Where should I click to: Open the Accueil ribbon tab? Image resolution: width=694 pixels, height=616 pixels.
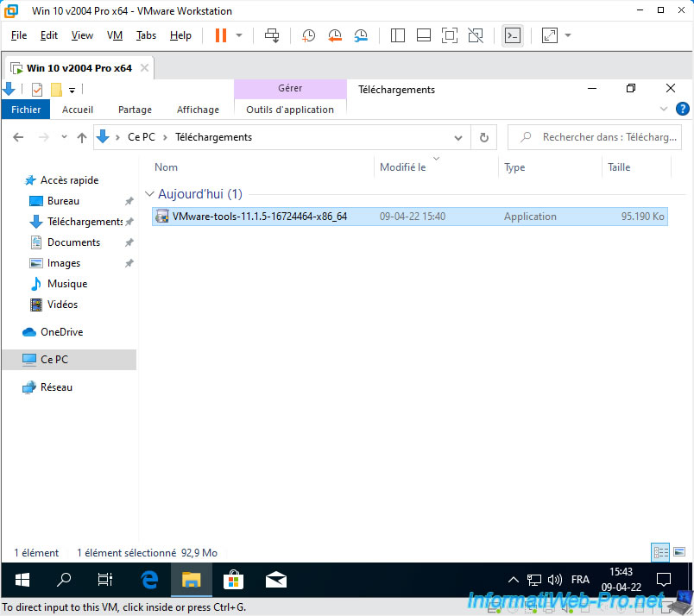coord(78,110)
